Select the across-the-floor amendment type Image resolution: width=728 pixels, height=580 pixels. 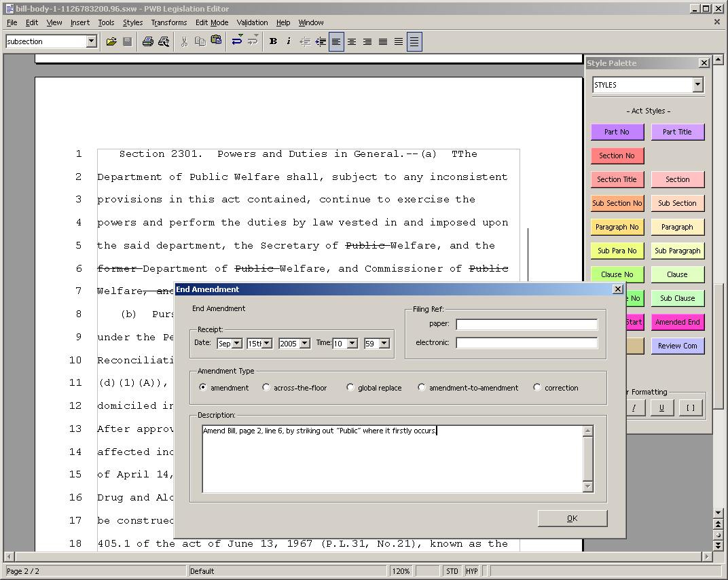pyautogui.click(x=268, y=388)
